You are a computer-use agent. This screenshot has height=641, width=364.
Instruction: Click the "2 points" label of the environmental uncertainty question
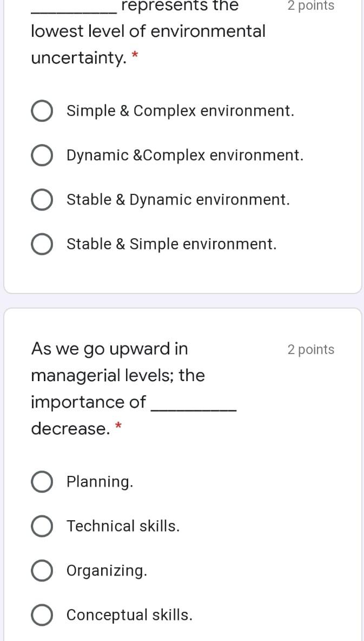click(x=310, y=6)
